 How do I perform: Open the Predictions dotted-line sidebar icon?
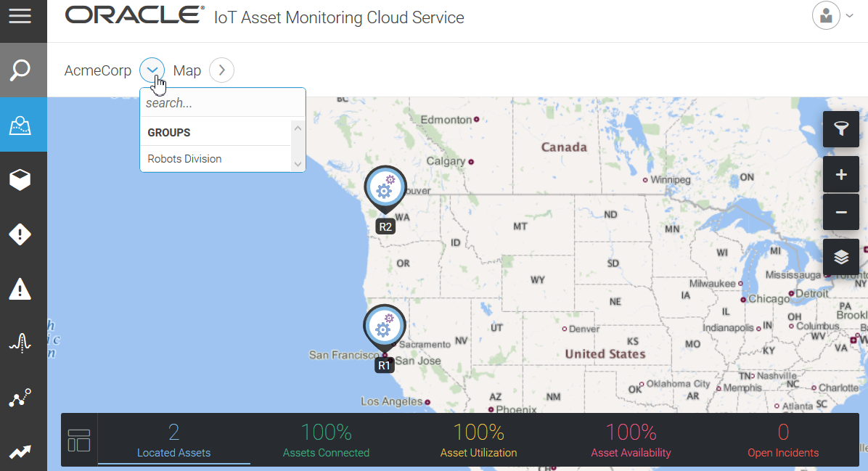point(20,398)
